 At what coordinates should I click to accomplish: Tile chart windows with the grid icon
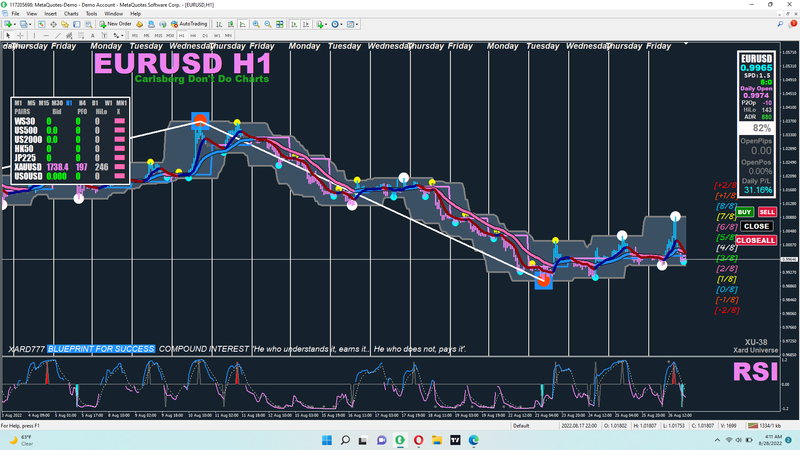[280, 24]
